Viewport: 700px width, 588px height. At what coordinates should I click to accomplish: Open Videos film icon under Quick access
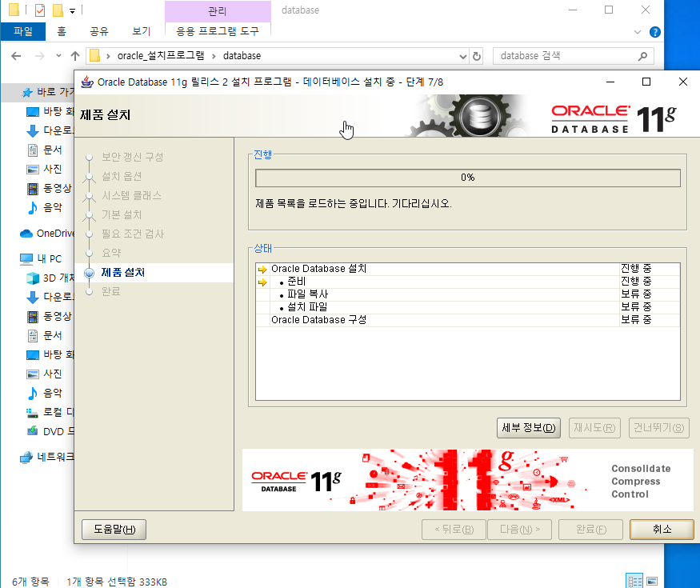33,189
